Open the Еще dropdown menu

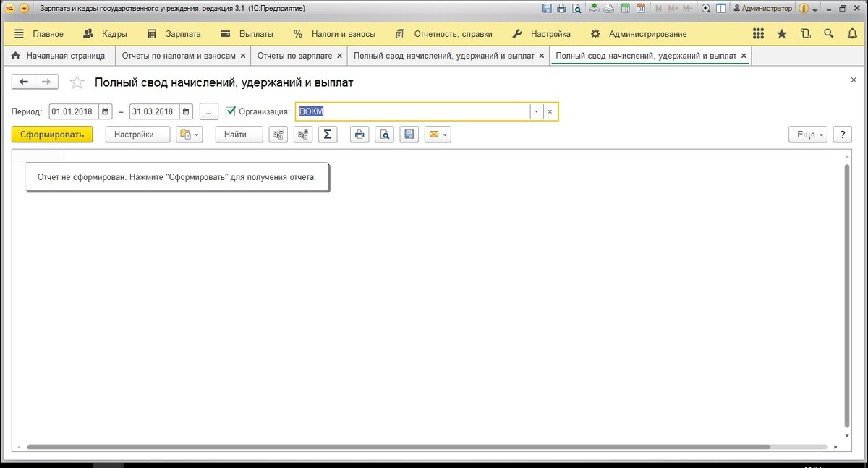(x=807, y=135)
